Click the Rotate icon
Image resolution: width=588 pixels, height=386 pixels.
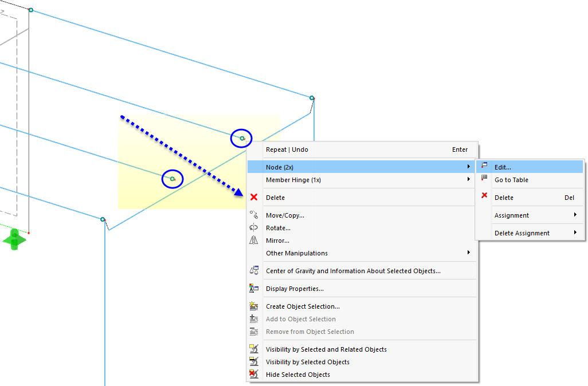point(254,227)
